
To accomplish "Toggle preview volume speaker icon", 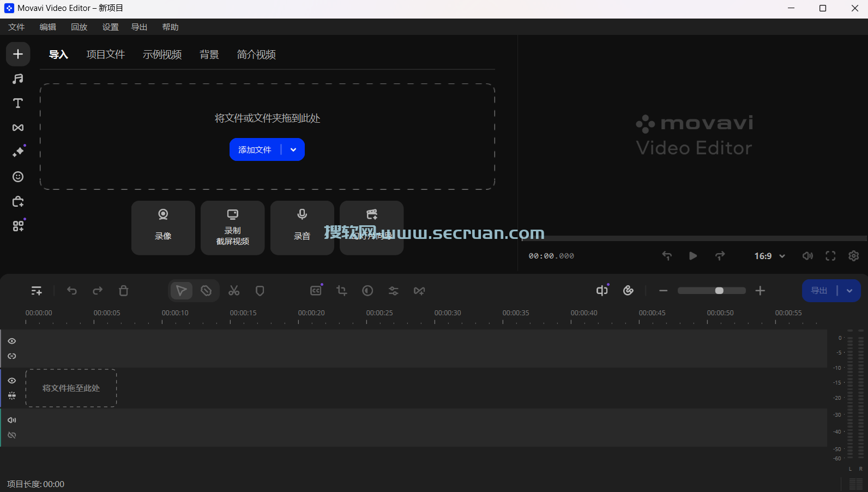I will coord(807,256).
